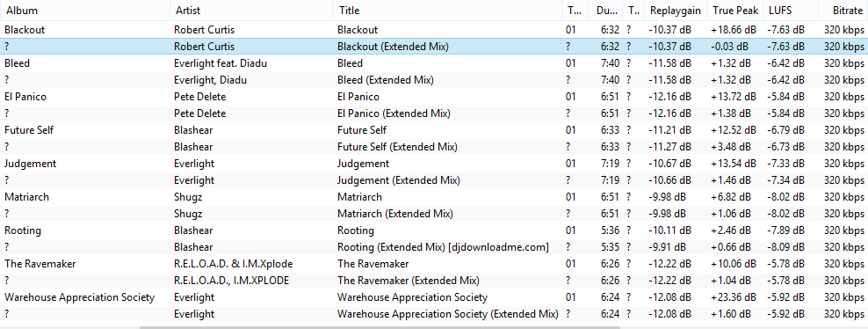Click the Du... duration column header
The height and width of the screenshot is (329, 868).
coord(606,10)
